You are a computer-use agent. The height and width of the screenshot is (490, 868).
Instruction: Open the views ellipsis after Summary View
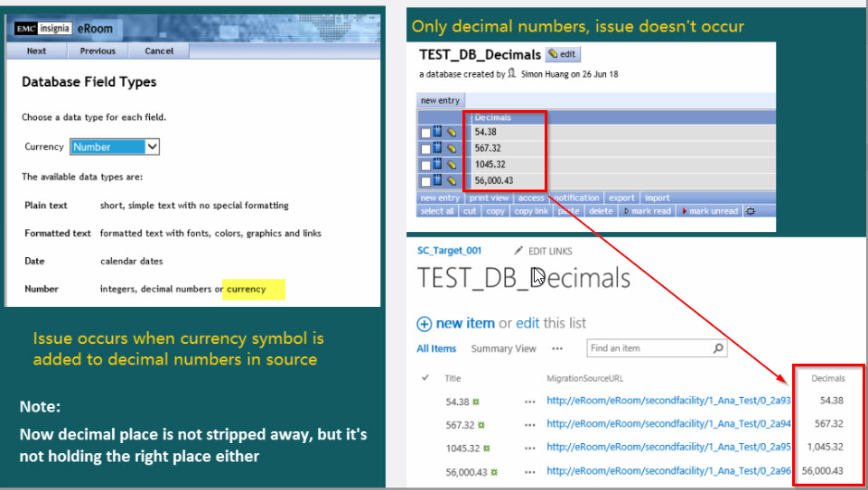coord(557,348)
